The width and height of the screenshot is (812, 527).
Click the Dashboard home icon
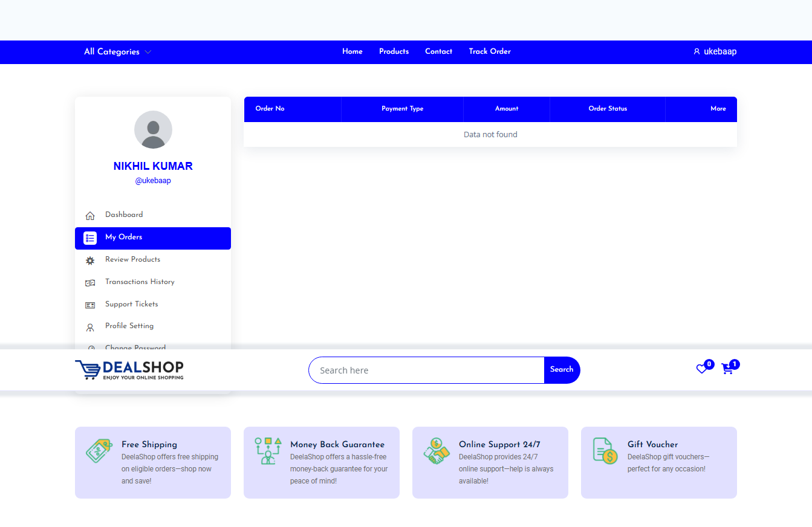(90, 216)
